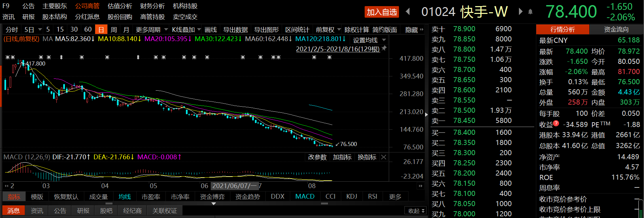This screenshot has width=644, height=218.
Task: Click the 改参数 button in MACD panel
Action: pyautogui.click(x=317, y=157)
